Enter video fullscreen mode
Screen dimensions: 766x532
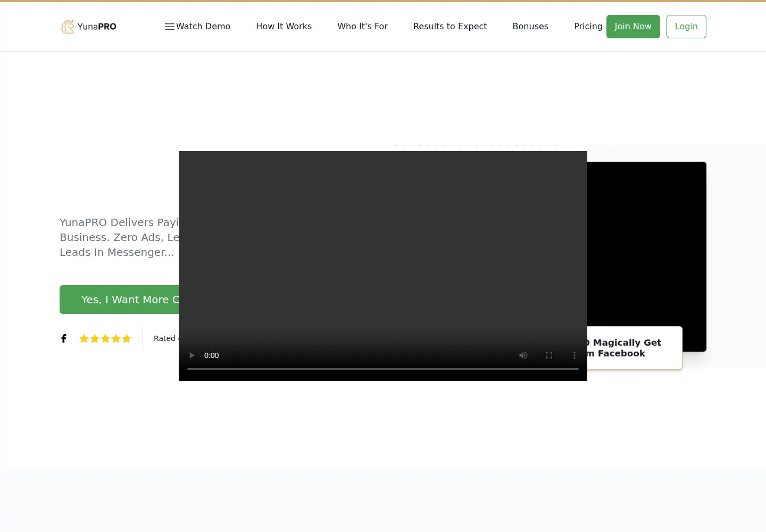point(549,355)
